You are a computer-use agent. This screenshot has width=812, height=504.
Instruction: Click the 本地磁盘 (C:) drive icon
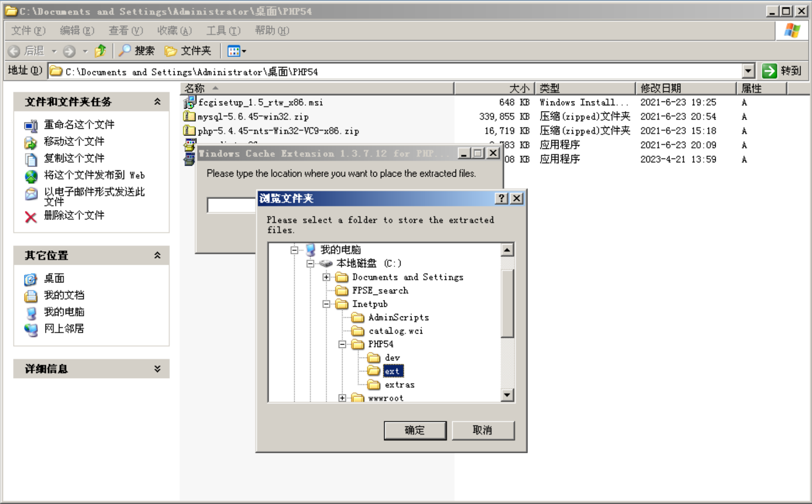[326, 263]
